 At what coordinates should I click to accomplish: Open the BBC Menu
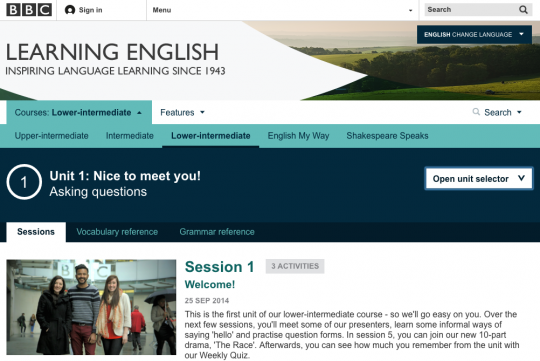162,10
